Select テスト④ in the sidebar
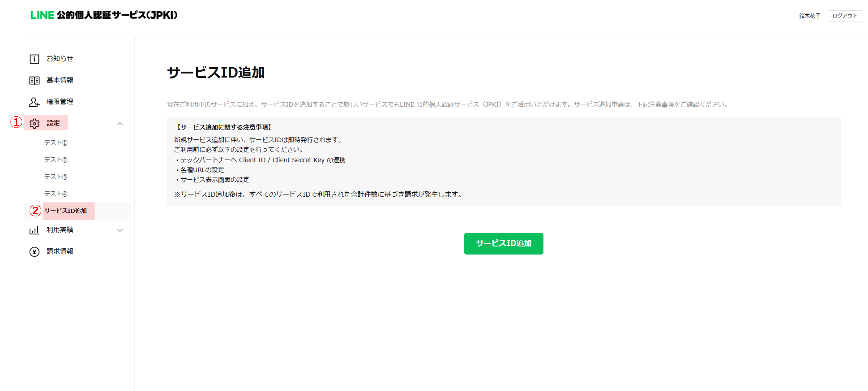Viewport: 868px width, 391px height. tap(56, 194)
